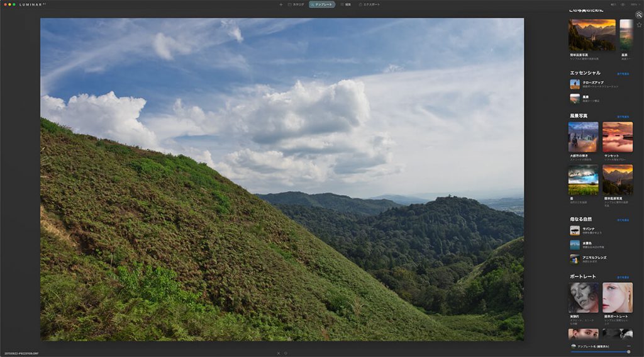Select the magic wand templates icon
Image resolution: width=644 pixels, height=357 pixels.
[639, 15]
